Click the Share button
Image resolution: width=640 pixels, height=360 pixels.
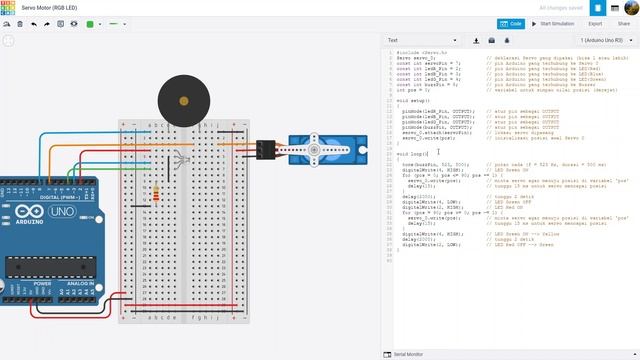point(624,24)
